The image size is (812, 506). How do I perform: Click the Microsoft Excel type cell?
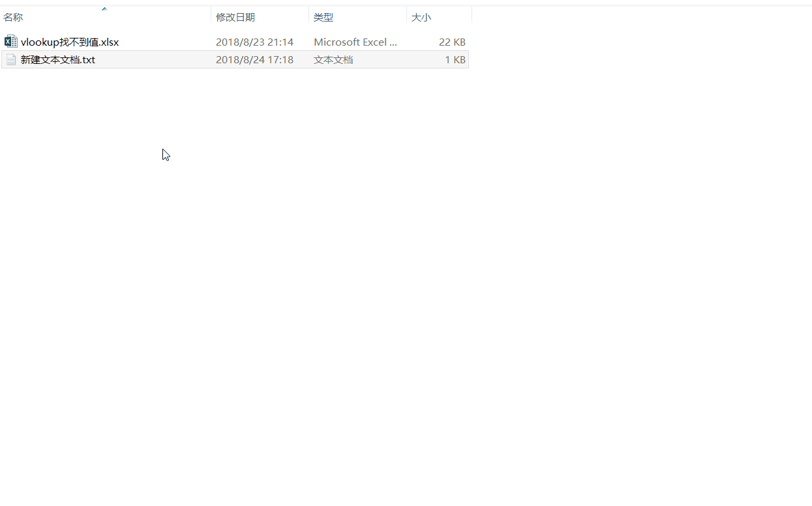click(355, 42)
